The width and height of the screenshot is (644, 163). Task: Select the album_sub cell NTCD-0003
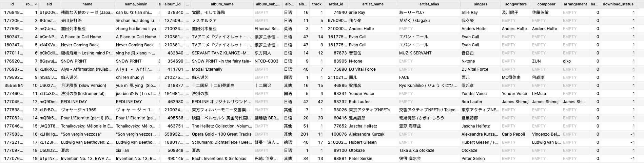(x=266, y=61)
